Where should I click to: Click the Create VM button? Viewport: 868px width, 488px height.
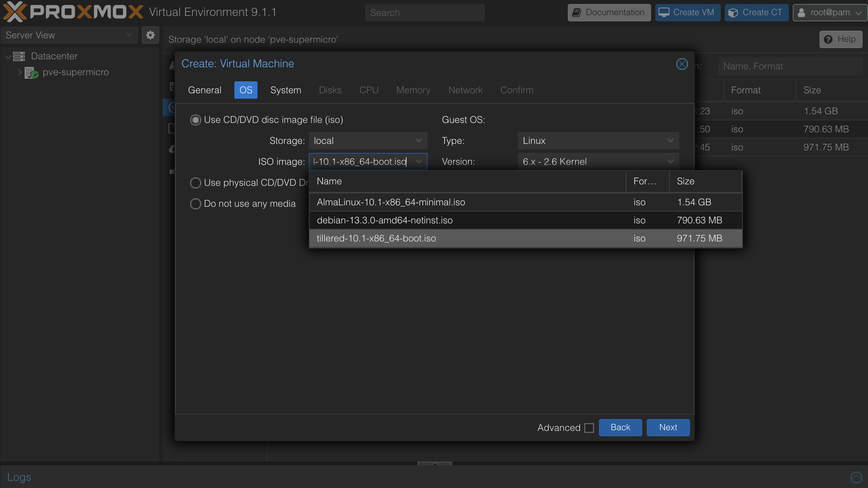(688, 13)
